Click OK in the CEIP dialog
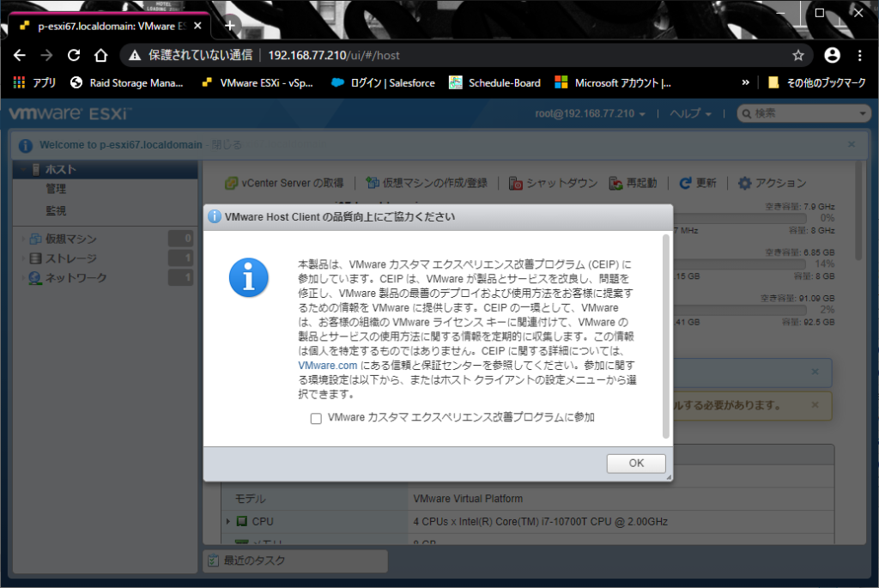The image size is (879, 588). coord(636,463)
